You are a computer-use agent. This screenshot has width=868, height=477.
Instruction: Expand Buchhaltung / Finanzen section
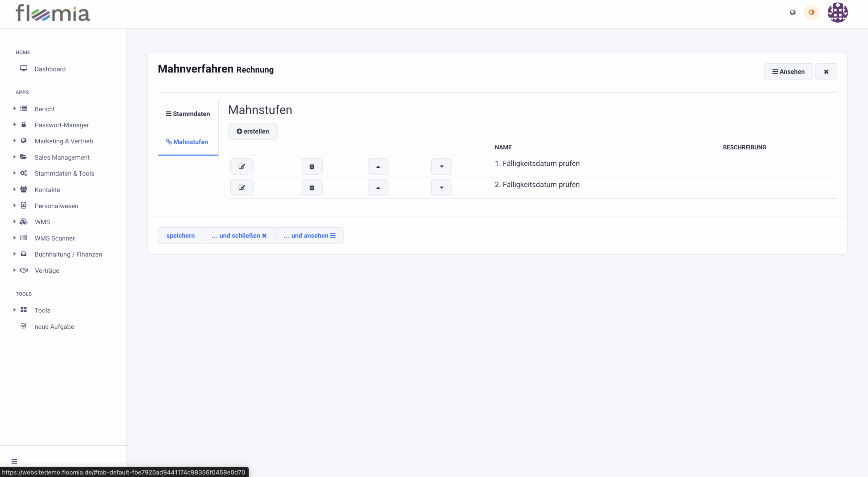point(68,254)
